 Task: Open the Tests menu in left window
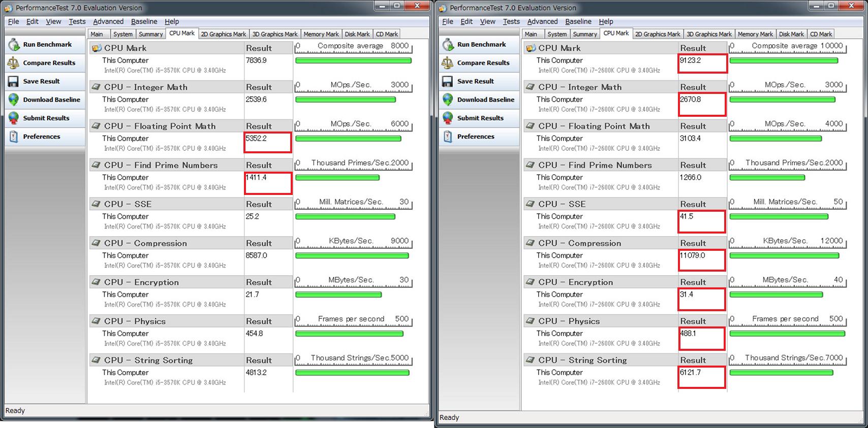click(x=77, y=21)
